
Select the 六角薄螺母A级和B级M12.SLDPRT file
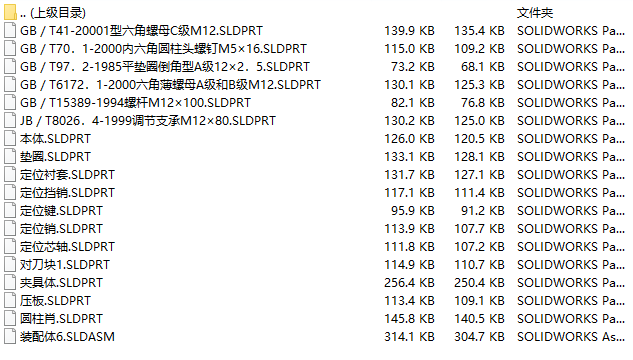170,85
